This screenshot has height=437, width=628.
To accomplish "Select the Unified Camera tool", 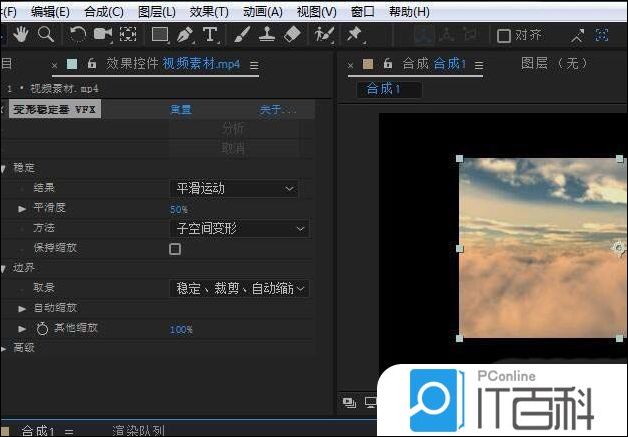I will (x=102, y=35).
